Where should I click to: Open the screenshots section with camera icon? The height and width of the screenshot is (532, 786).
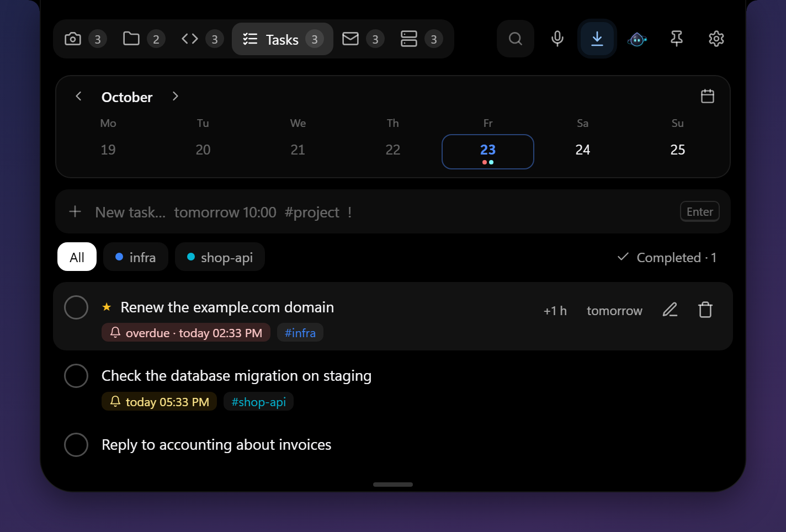pyautogui.click(x=85, y=39)
